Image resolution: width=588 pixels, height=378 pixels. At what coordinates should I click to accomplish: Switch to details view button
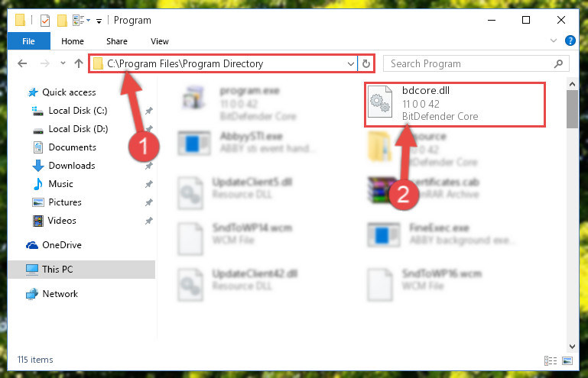pos(551,360)
